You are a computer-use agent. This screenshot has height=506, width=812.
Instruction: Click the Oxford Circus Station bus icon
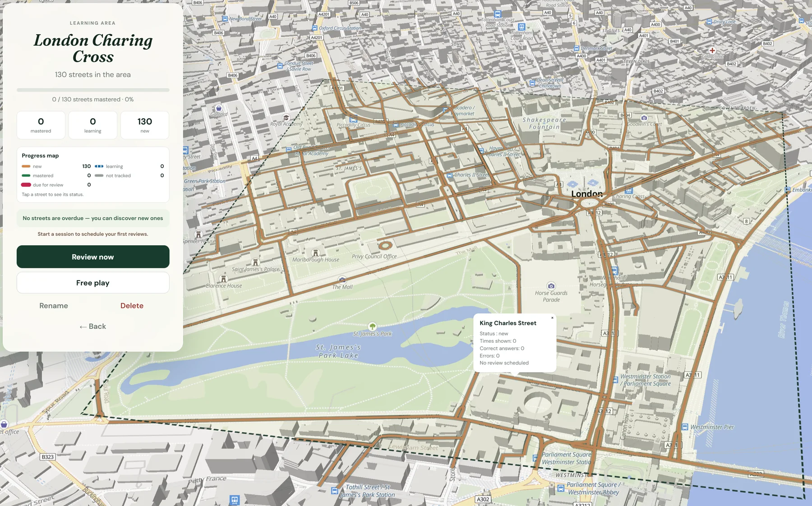pyautogui.click(x=314, y=28)
